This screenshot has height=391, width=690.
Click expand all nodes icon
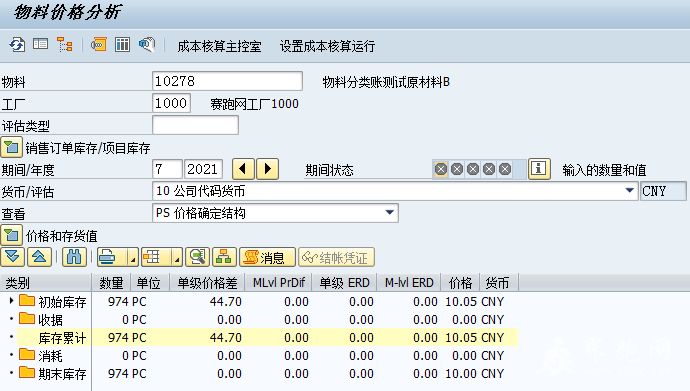pyautogui.click(x=12, y=257)
